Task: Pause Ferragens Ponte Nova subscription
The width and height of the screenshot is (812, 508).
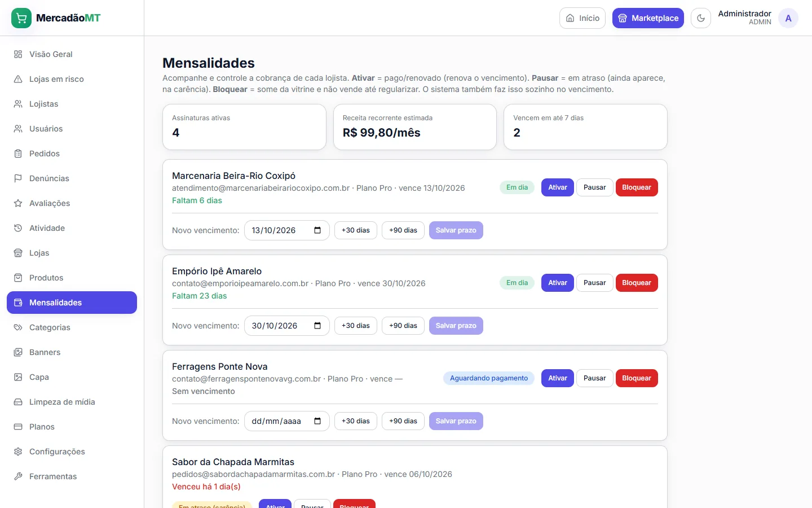Action: pos(595,378)
